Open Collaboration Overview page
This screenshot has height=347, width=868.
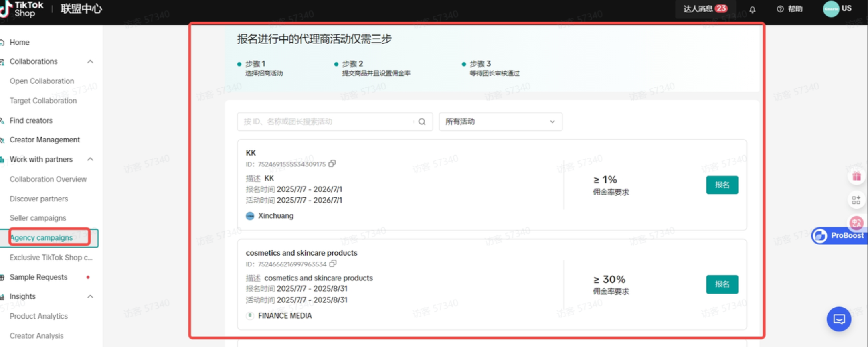pos(48,179)
